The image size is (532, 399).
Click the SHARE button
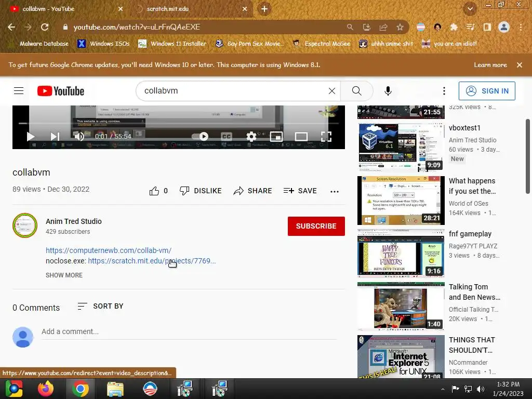253,191
